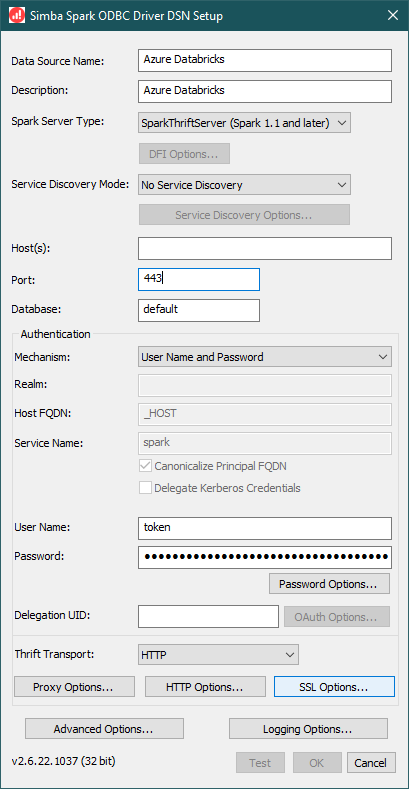Screen dimensions: 409x789
Task: Open Logging Options
Action: coord(308,728)
